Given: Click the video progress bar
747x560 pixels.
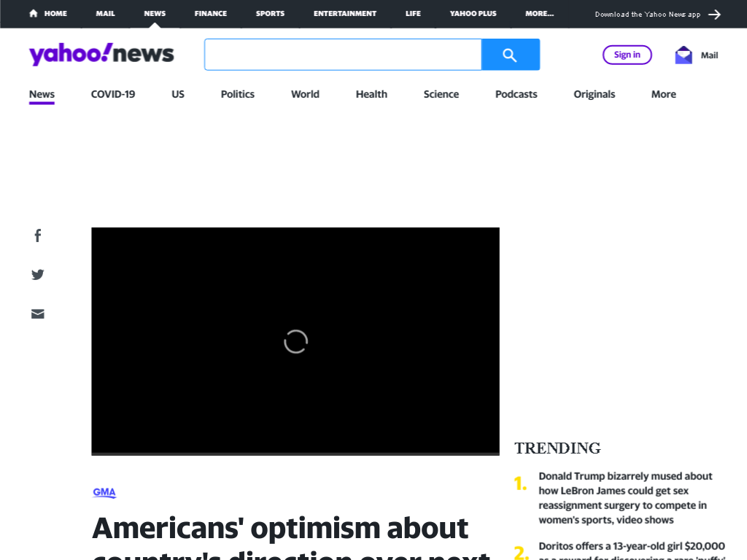Looking at the screenshot, I should 295,454.
